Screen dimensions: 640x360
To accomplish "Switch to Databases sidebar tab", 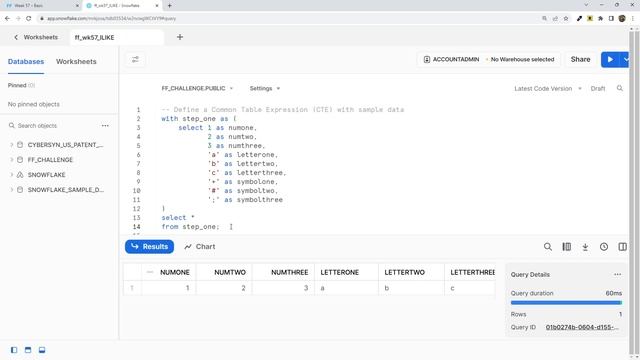I will coord(26,62).
